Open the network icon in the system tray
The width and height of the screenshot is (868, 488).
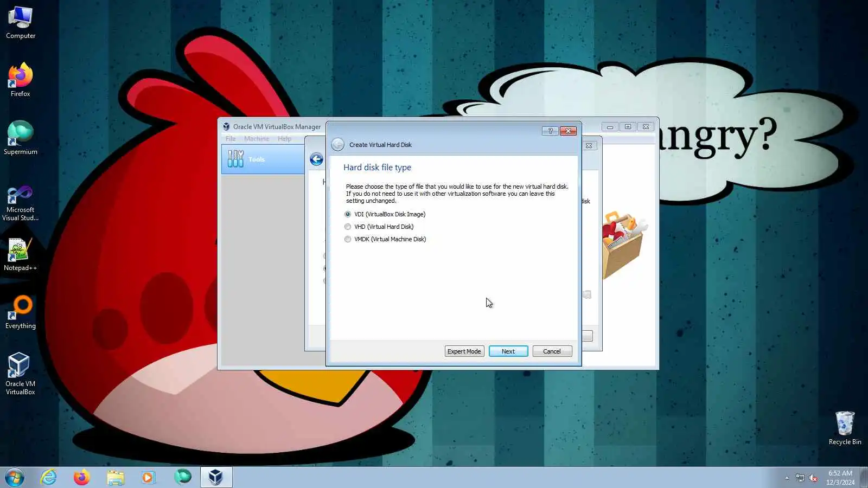pos(800,478)
